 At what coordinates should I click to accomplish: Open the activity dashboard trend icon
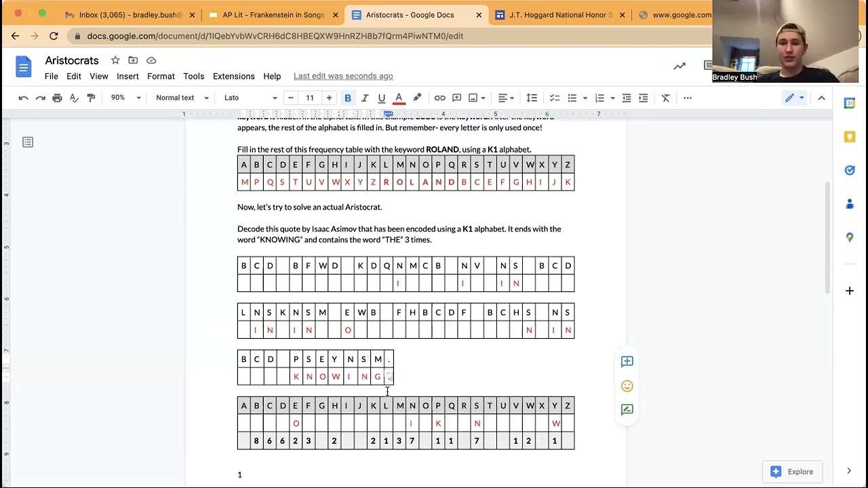tap(679, 66)
